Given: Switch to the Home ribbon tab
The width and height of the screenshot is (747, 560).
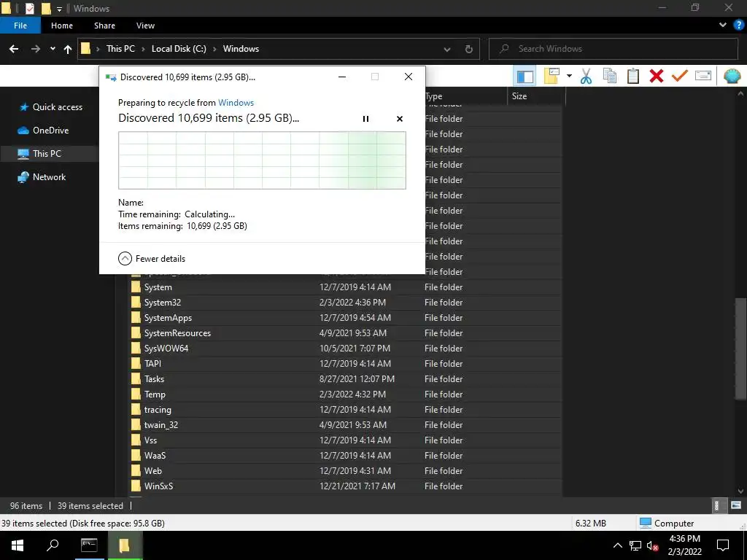Looking at the screenshot, I should click(62, 26).
